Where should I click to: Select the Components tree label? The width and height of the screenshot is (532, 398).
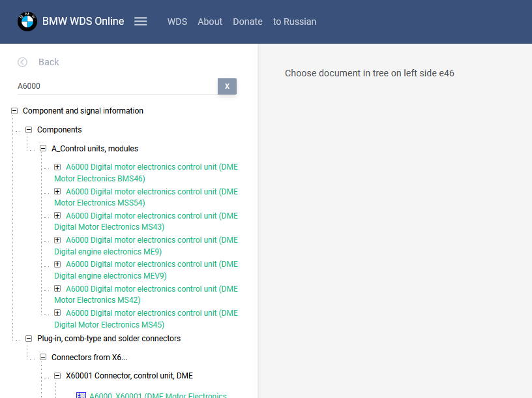pyautogui.click(x=59, y=130)
